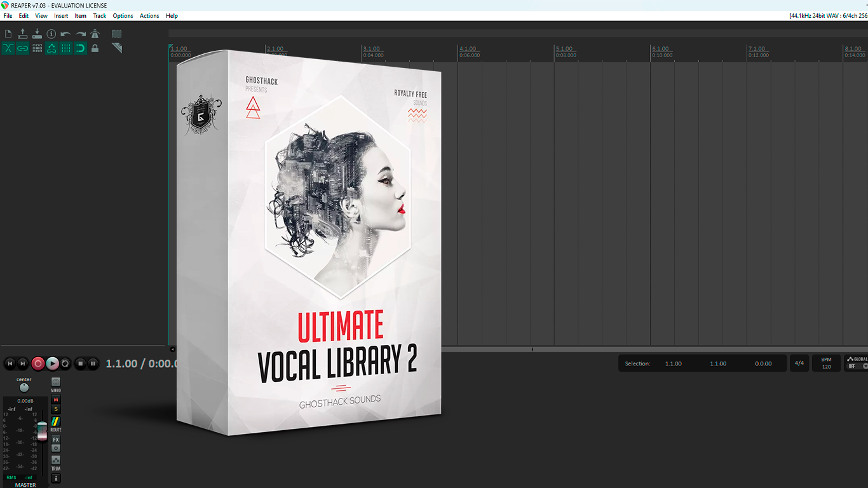Click the master volume fader handle

coord(42,431)
